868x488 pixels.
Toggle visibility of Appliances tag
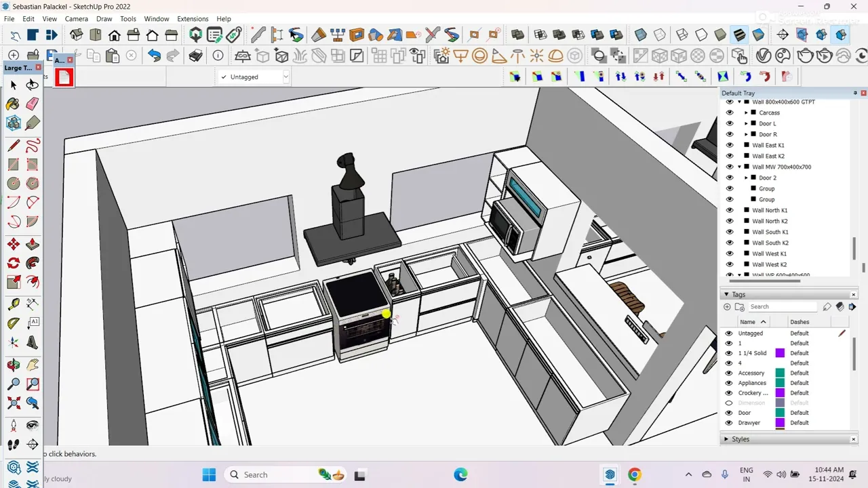pyautogui.click(x=729, y=383)
